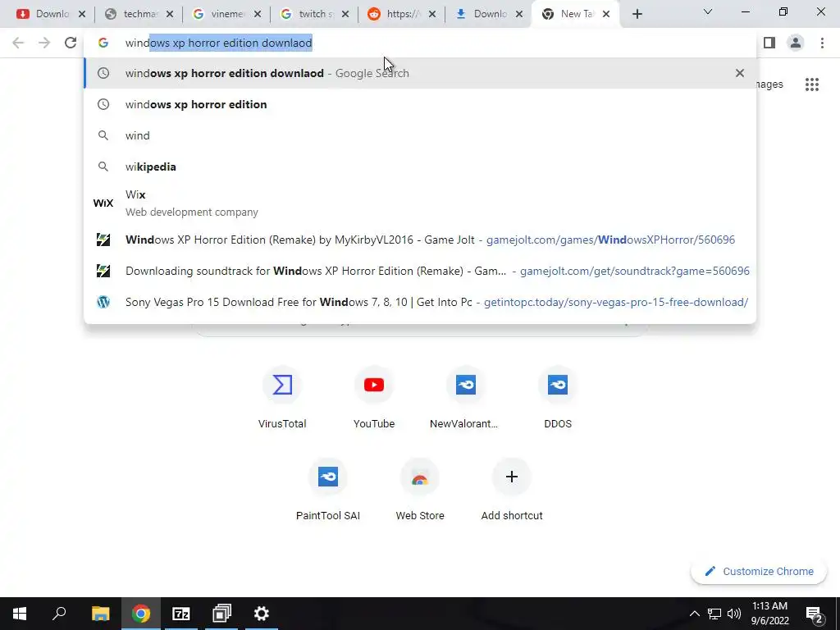Open the NewValorant shortcut tile
Viewport: 840px width, 630px height.
point(466,398)
